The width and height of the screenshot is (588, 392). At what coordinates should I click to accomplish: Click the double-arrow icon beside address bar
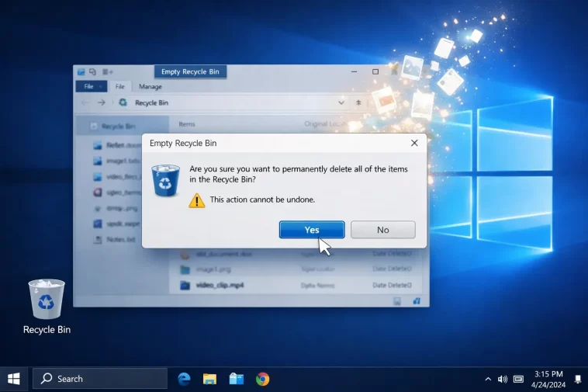(x=358, y=102)
